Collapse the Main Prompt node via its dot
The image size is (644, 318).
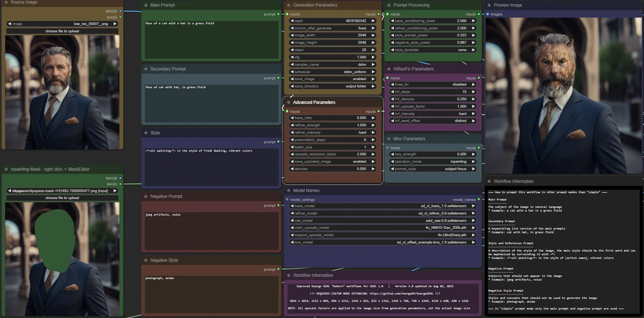[x=146, y=5]
